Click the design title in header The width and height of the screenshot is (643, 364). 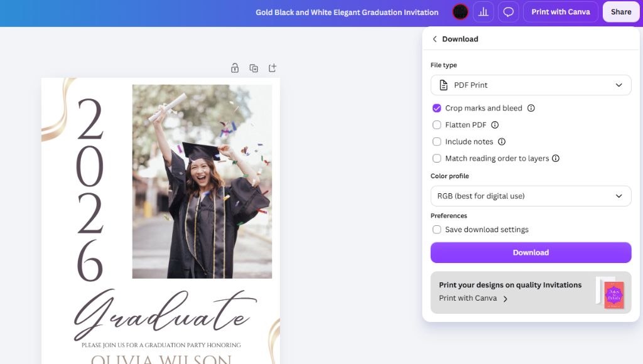click(347, 13)
